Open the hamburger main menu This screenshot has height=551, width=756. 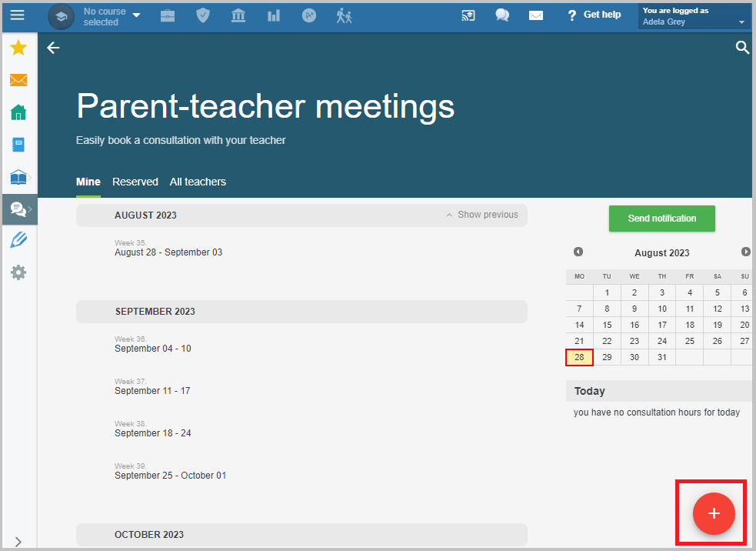(18, 15)
